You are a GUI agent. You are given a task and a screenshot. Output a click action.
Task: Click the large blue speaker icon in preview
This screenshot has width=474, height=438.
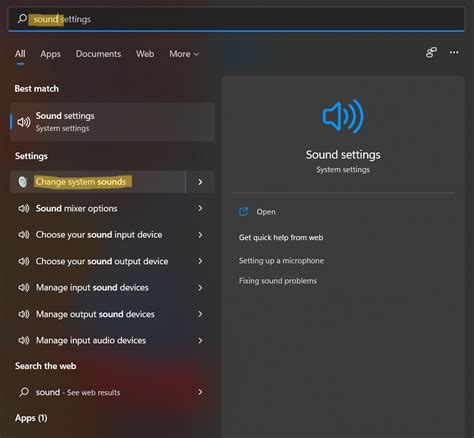343,116
